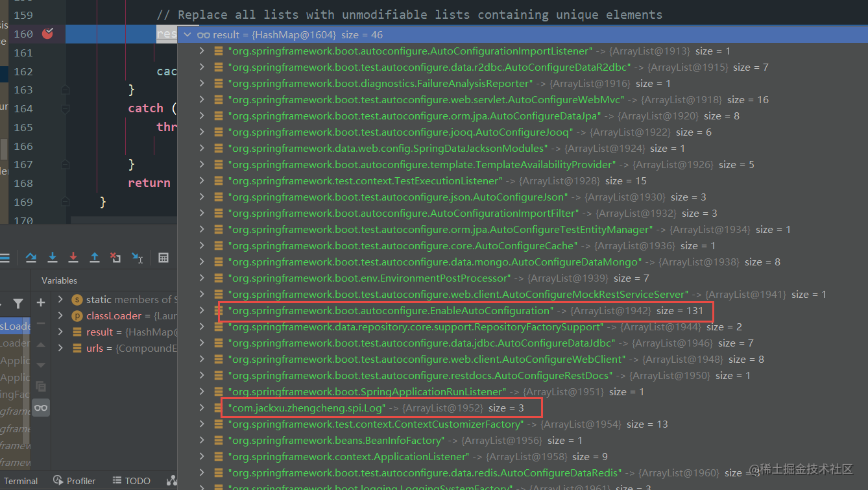Screen dimensions: 868x490
Task: Click the Step Into debugger icon
Action: 53,258
